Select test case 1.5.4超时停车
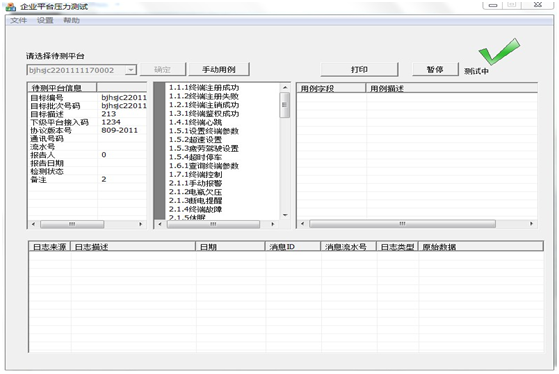The height and width of the screenshot is (374, 559). [x=195, y=157]
